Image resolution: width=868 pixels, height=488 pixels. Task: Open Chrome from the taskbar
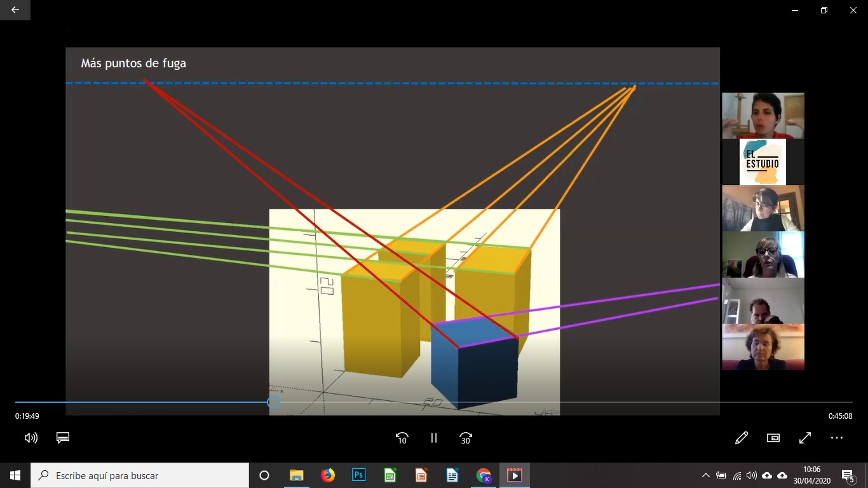tap(484, 475)
